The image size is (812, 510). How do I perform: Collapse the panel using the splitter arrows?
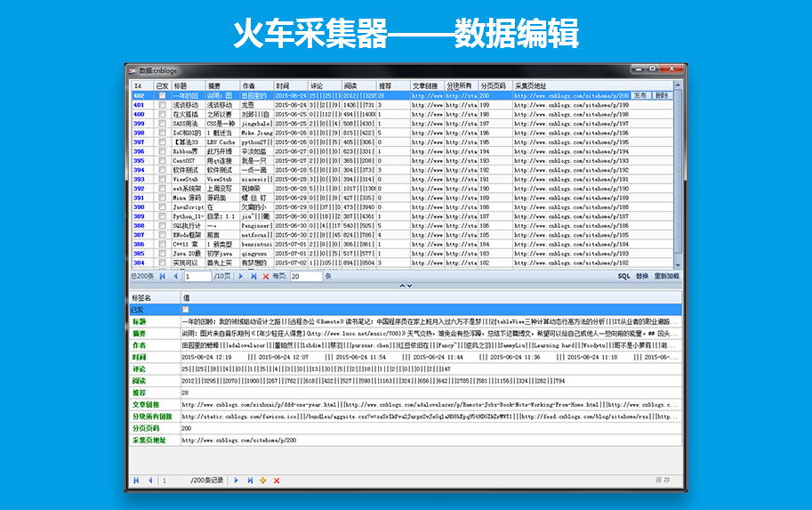tap(405, 286)
